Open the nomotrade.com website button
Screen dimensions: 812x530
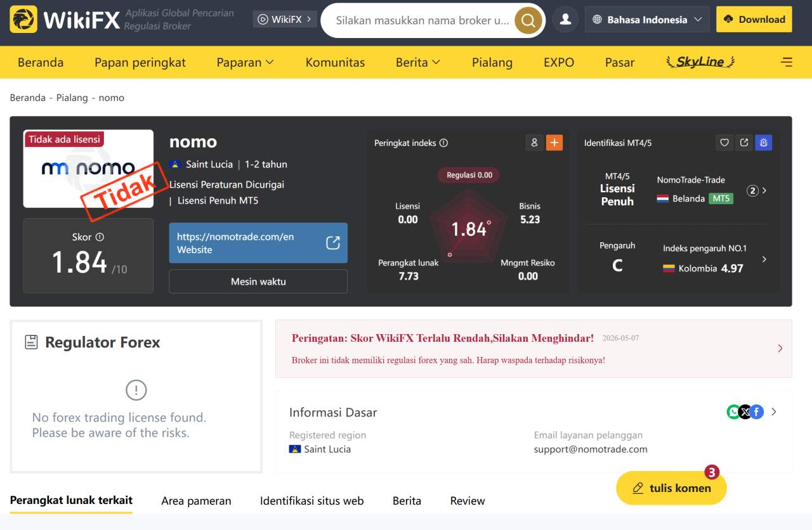258,243
